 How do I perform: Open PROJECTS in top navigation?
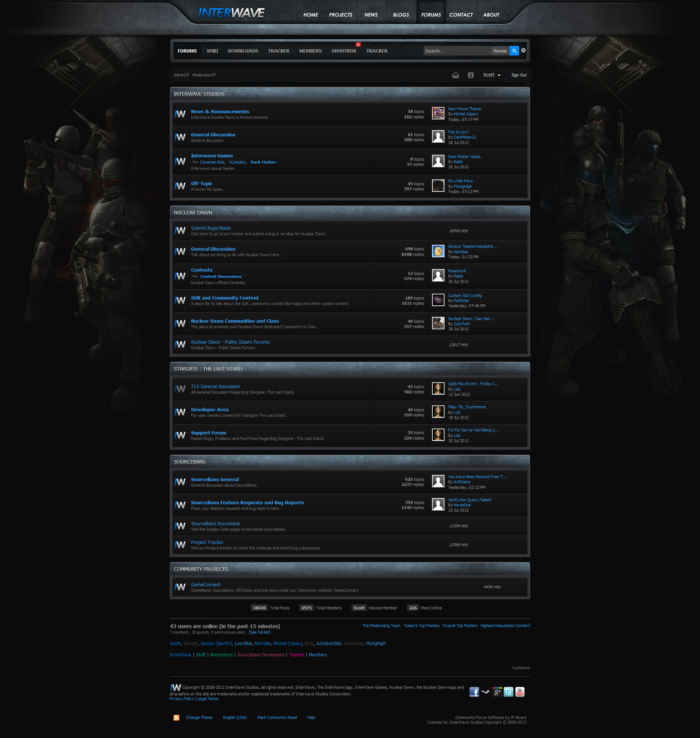click(x=341, y=15)
